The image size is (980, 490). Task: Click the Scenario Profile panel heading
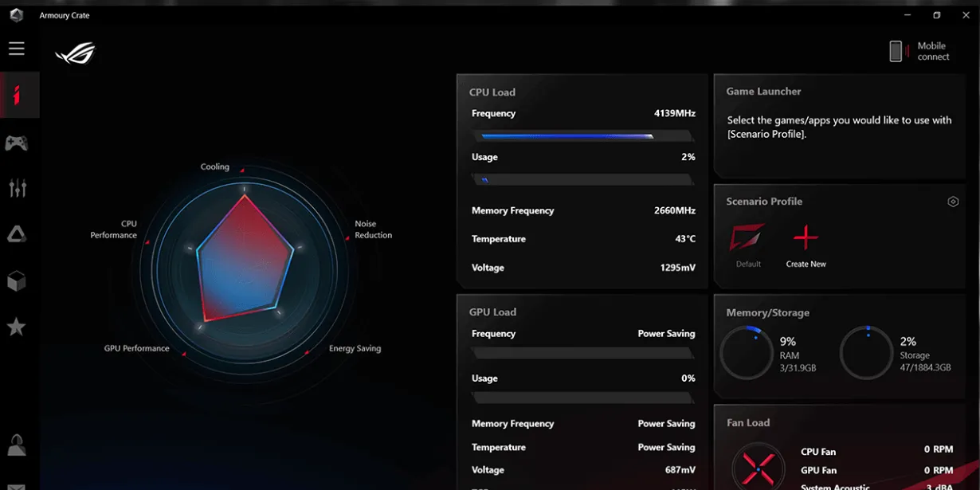pos(764,202)
